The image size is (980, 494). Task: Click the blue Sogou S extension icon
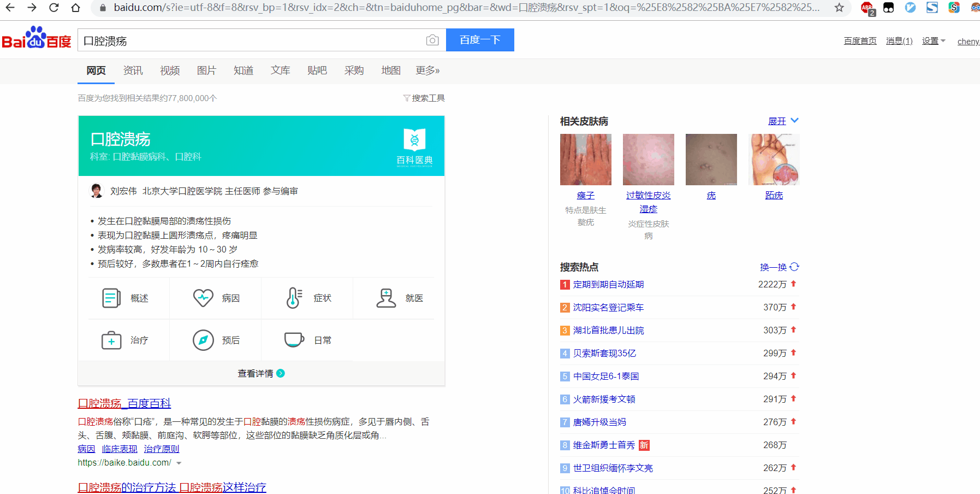933,7
